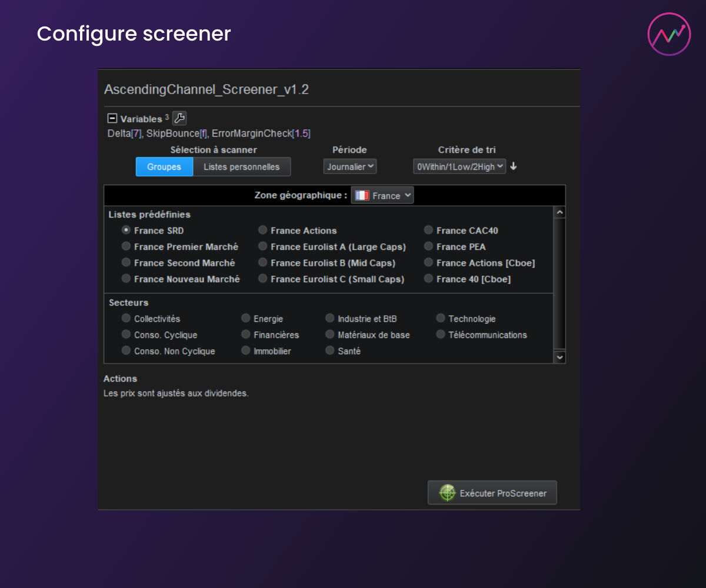Choose France Eurolist B (Mid Caps)
The width and height of the screenshot is (706, 588).
262,262
